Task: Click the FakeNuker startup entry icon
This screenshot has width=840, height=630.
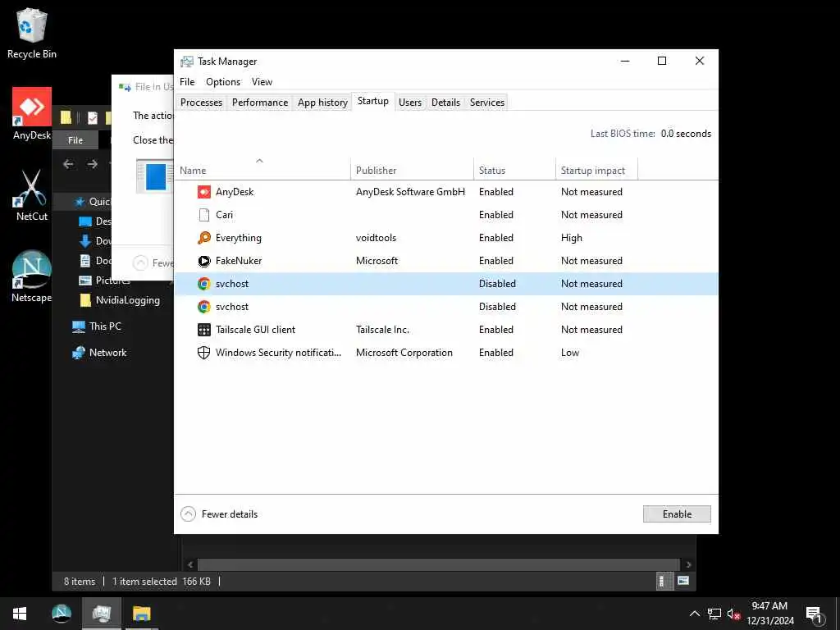Action: click(204, 261)
